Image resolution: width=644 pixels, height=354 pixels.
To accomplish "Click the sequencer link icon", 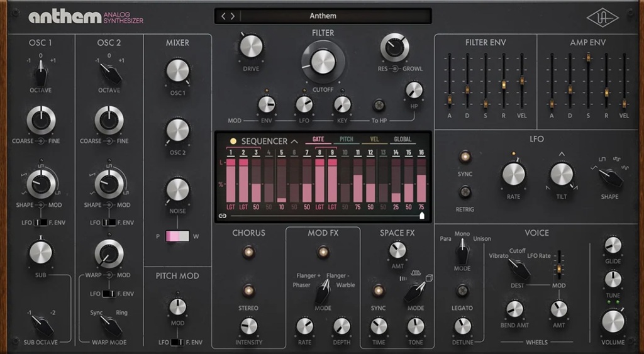I will pos(223,216).
